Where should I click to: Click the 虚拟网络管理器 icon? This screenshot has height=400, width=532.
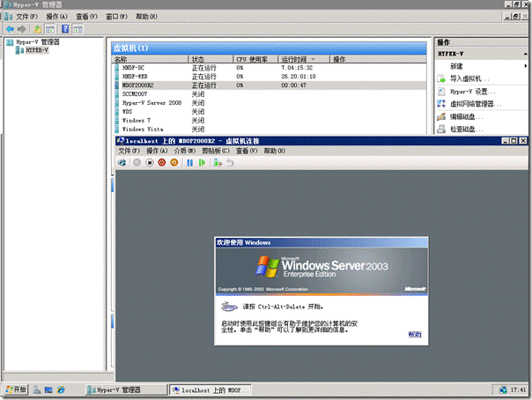coord(441,104)
